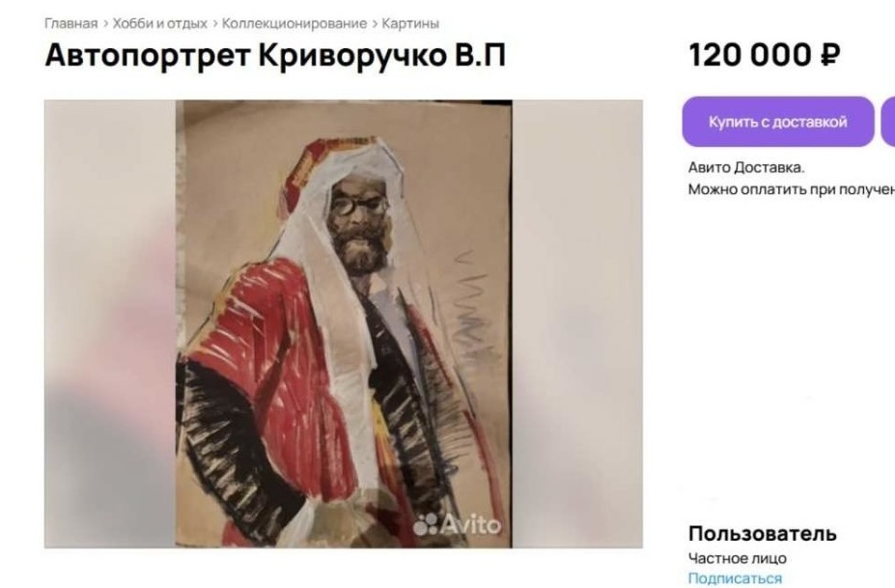Open the Коллекционирование breadcrumb
Screen dimensions: 895x588
coord(294,24)
